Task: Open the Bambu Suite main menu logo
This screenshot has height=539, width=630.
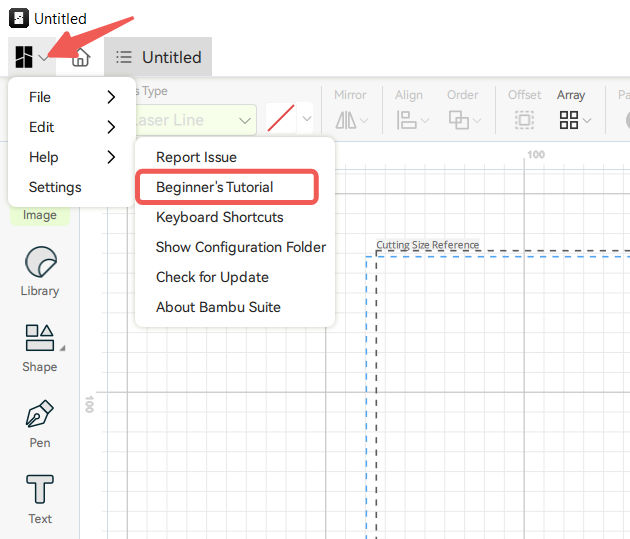Action: (x=24, y=57)
